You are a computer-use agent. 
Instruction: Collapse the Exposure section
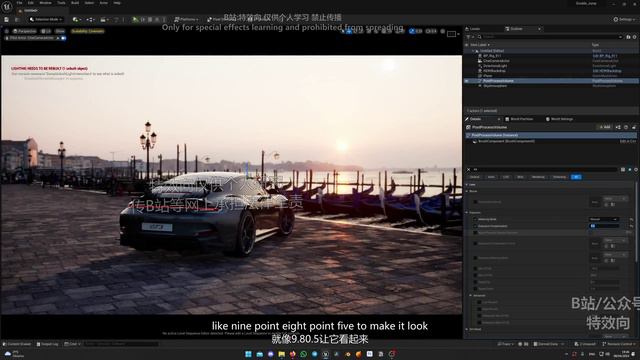pyautogui.click(x=467, y=213)
